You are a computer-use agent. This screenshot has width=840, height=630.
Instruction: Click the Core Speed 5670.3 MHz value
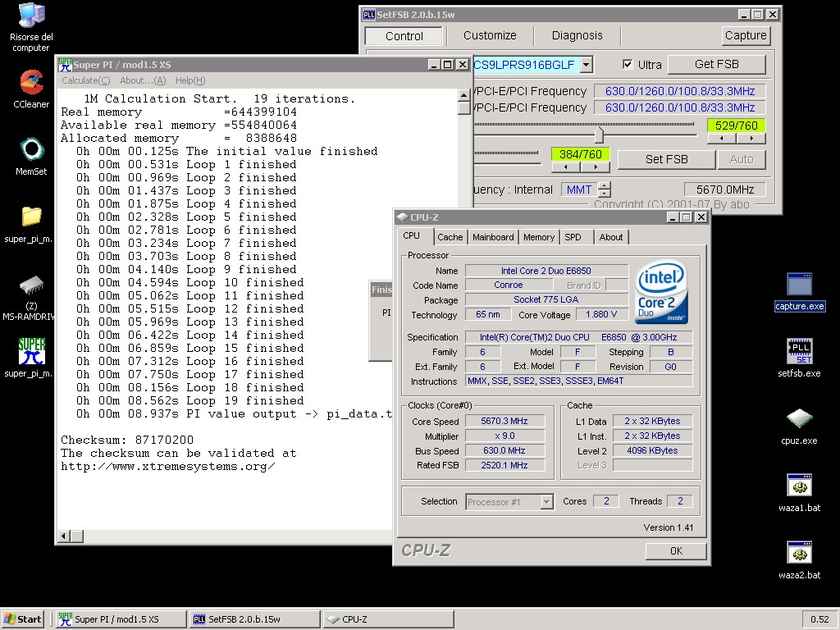click(504, 421)
